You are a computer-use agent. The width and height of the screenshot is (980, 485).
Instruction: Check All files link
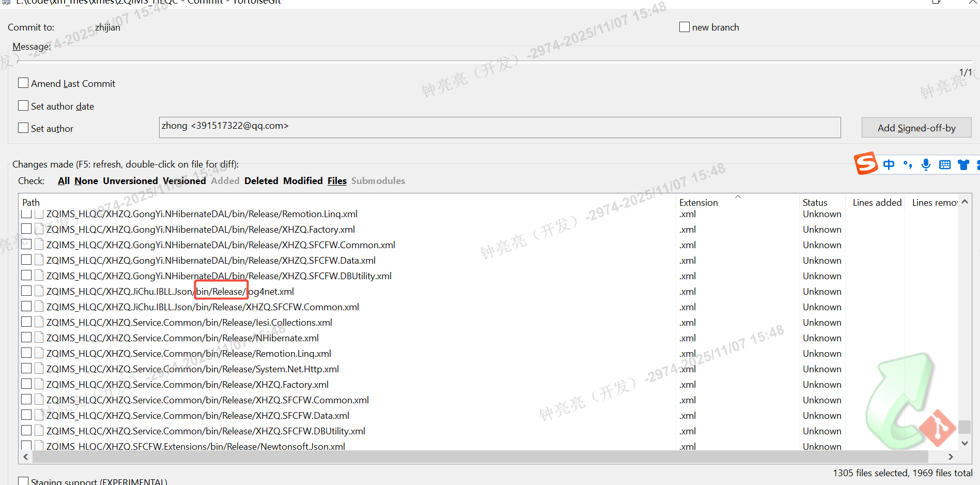[64, 181]
